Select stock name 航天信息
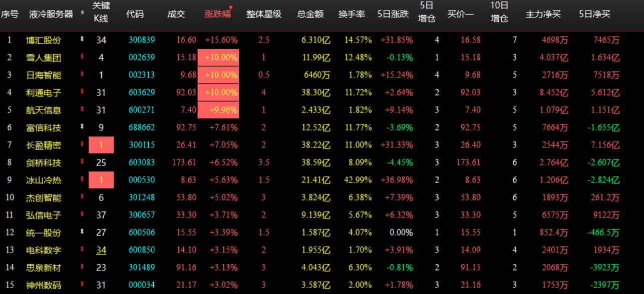The width and height of the screenshot is (644, 294). 44,110
